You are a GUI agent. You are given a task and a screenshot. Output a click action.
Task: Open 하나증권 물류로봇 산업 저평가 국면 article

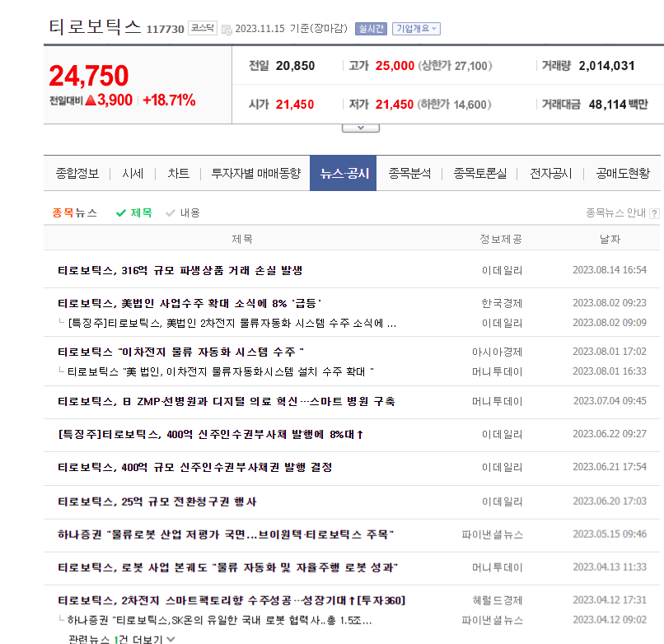click(226, 534)
